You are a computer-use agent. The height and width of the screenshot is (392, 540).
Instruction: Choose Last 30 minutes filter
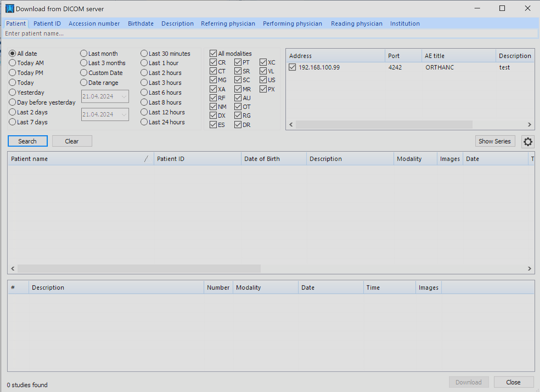[x=144, y=54]
